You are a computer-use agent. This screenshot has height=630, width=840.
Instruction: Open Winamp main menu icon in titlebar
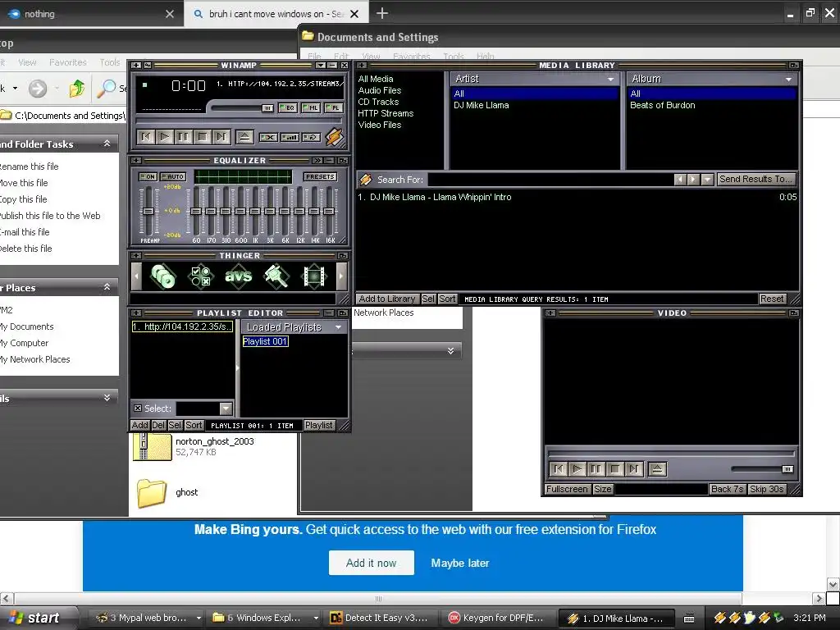point(136,66)
